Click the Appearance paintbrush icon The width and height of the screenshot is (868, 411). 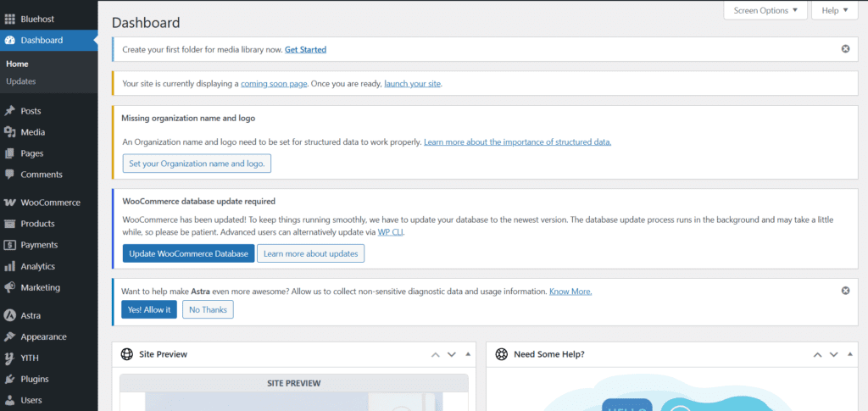(x=9, y=337)
